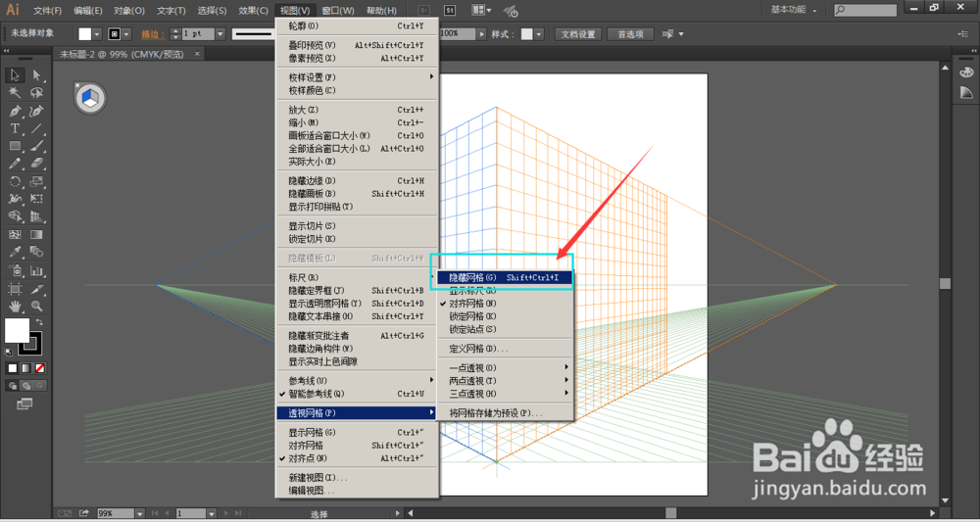Change screen mode at toolbar bottom

tap(24, 404)
